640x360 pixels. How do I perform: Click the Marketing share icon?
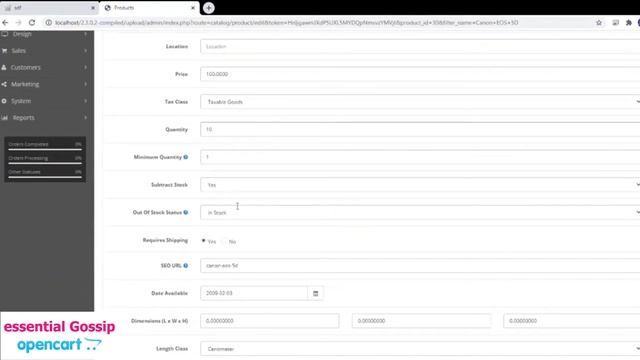tap(4, 84)
